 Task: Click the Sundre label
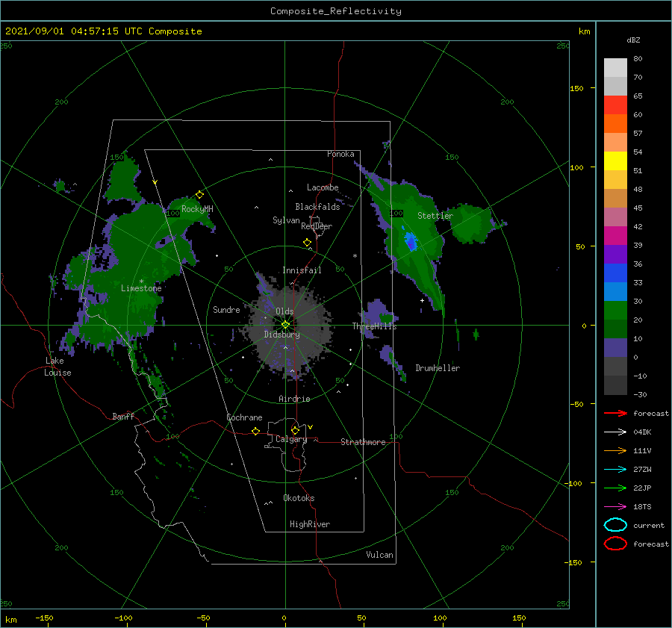click(x=226, y=309)
